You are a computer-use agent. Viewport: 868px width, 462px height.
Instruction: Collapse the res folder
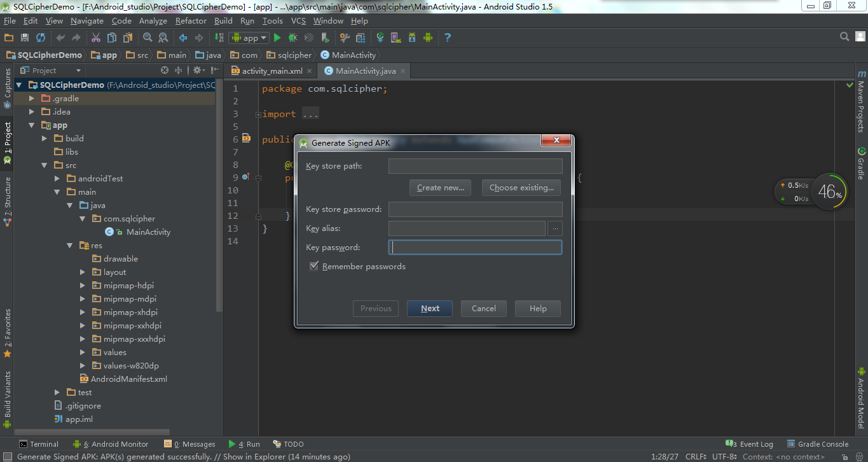pos(70,246)
